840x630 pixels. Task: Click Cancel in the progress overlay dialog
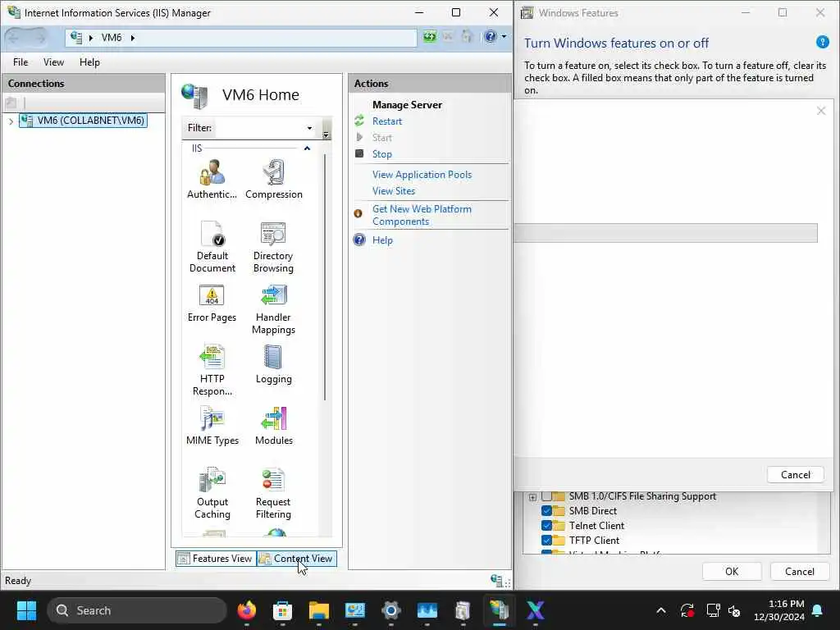pyautogui.click(x=796, y=475)
